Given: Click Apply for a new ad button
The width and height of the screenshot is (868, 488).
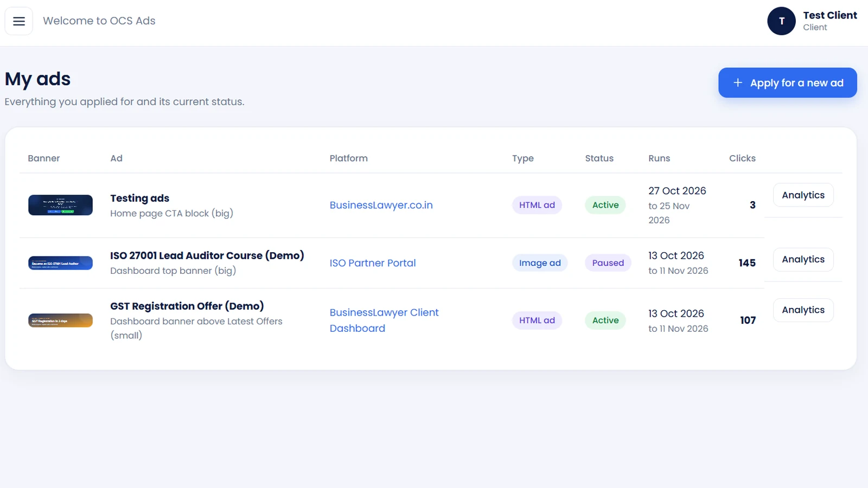Looking at the screenshot, I should (x=787, y=83).
